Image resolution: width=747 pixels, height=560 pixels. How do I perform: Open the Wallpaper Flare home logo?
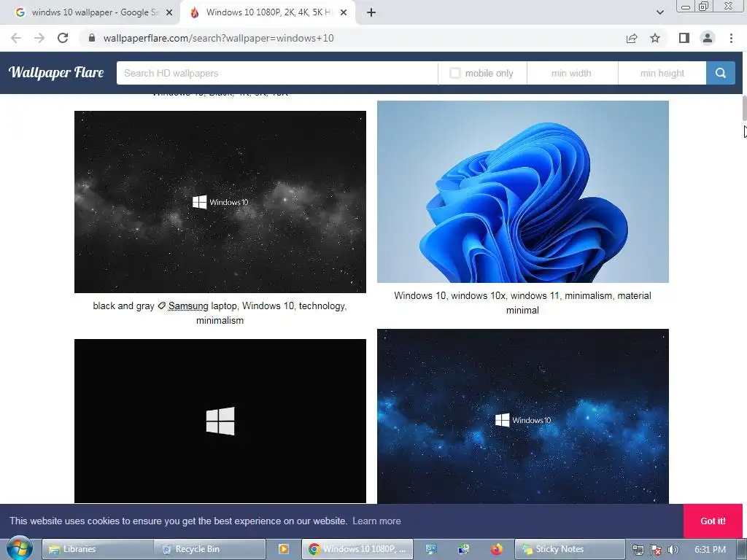click(x=56, y=72)
